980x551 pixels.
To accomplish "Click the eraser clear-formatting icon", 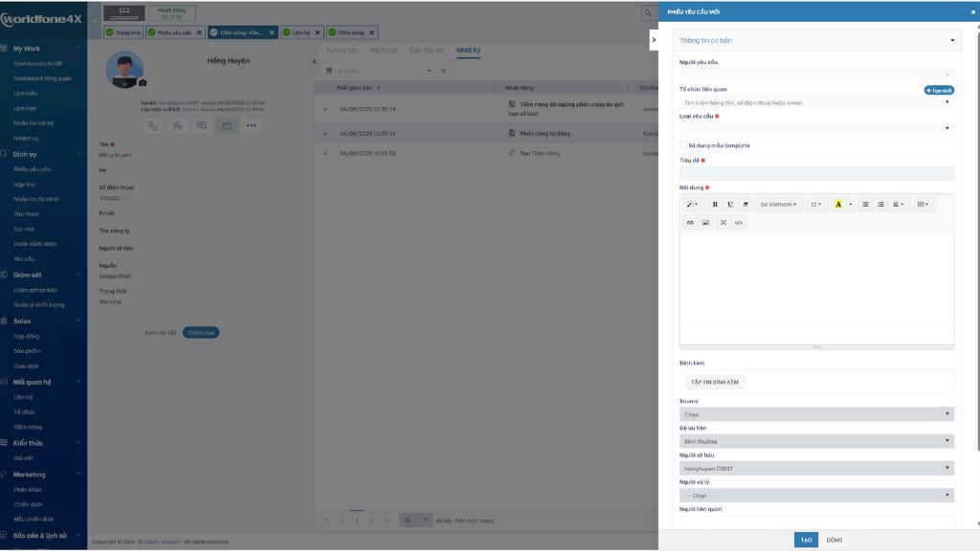I will coord(746,205).
